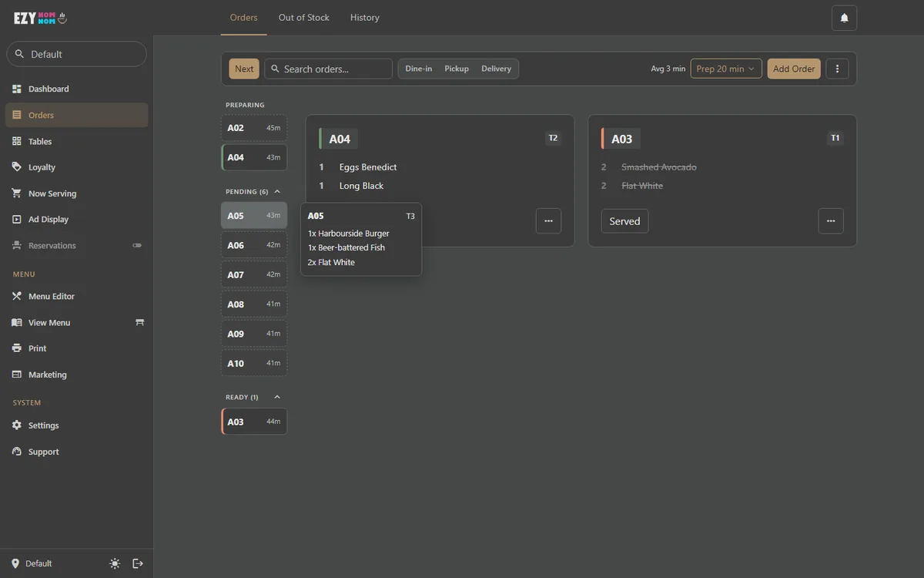This screenshot has height=578, width=924.
Task: Select pending order A08
Action: (254, 304)
